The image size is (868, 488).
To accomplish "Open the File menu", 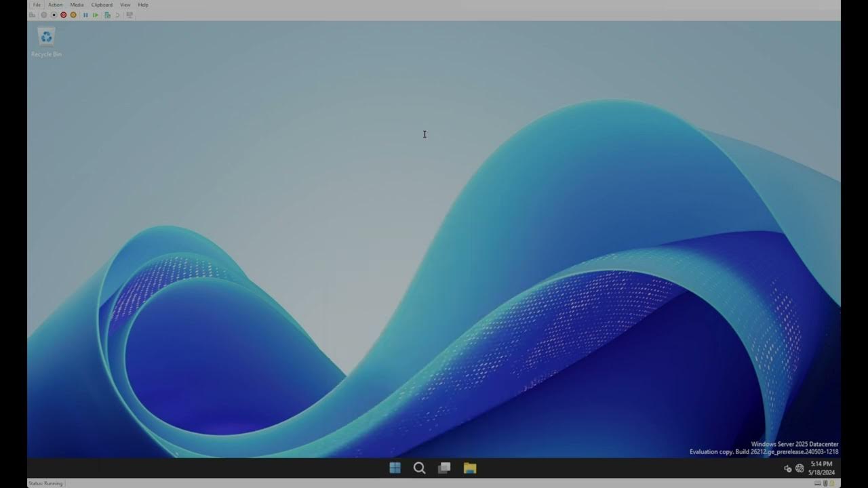I will [x=37, y=5].
